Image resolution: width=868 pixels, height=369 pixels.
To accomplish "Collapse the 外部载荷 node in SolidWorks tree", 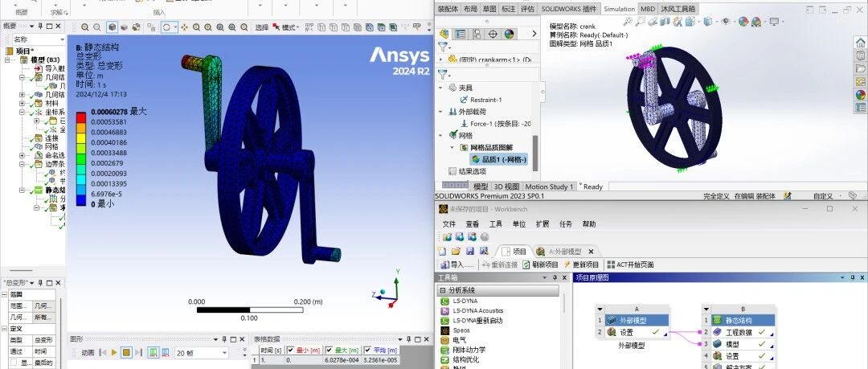I will click(441, 112).
